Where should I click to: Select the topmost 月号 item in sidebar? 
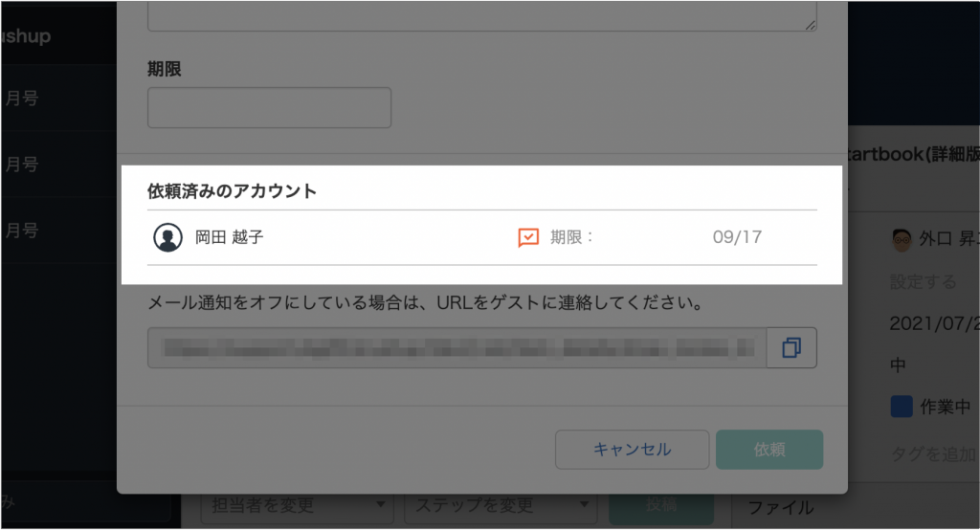21,99
